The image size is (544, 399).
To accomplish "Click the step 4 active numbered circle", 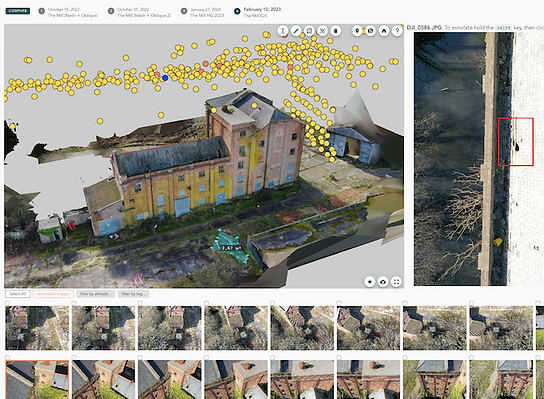I will [x=237, y=11].
